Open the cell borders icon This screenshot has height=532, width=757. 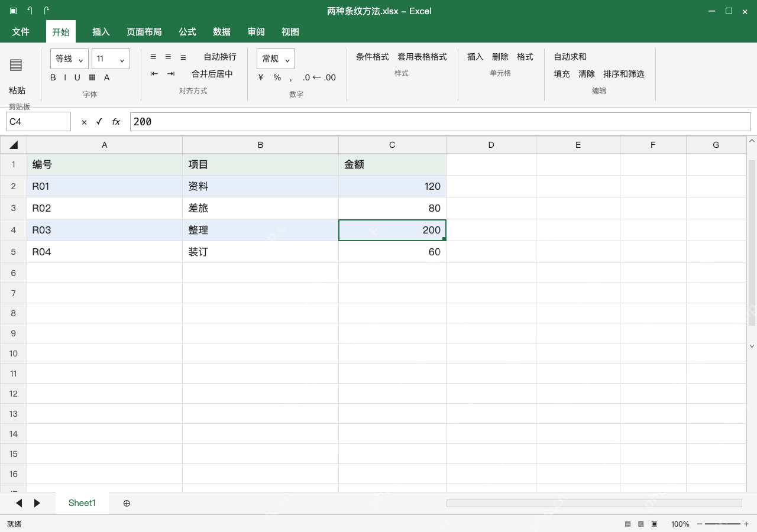[x=92, y=77]
